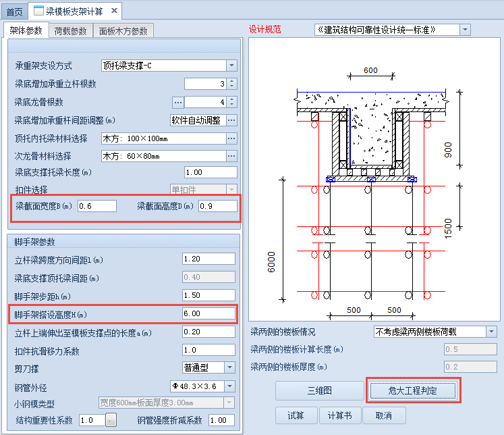Open the 剪刀撑 dropdown list

230,367
